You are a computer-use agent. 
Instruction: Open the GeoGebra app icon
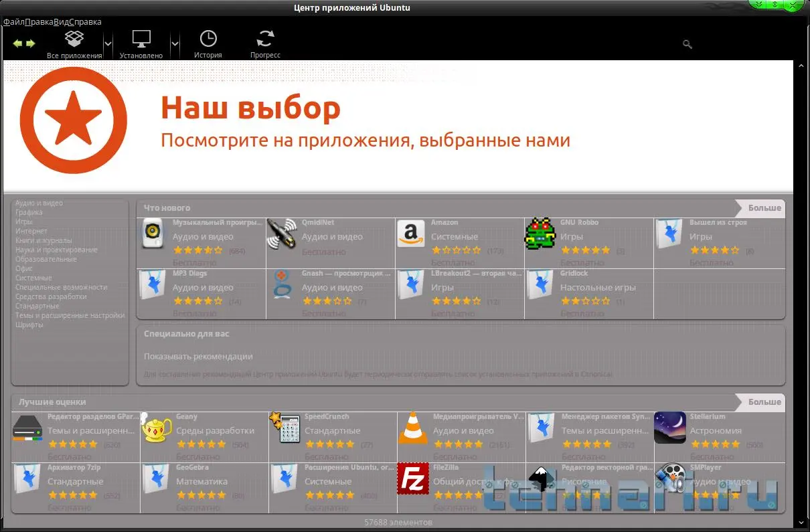(155, 478)
